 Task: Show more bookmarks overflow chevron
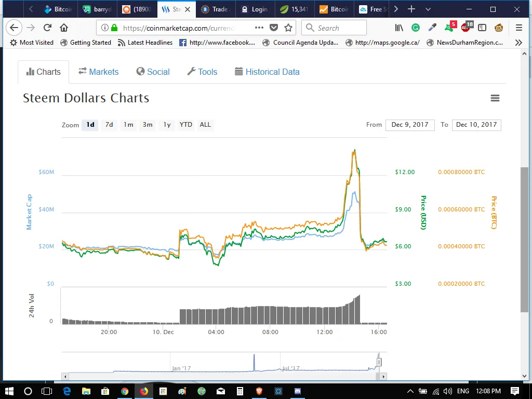tap(518, 43)
